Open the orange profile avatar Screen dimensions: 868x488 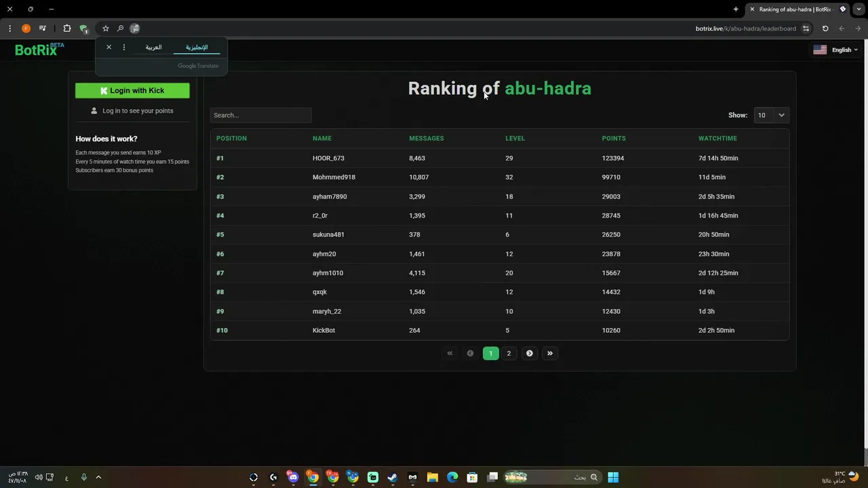(26, 28)
